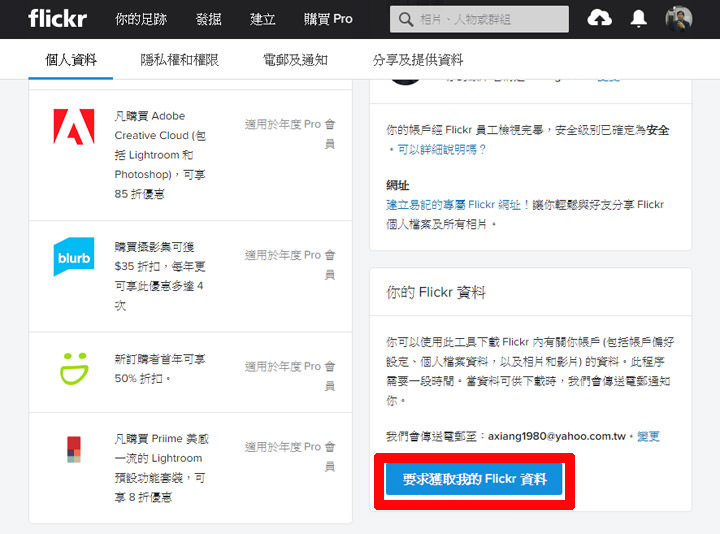Open the 你的足跡 menu
720x534 pixels.
(x=141, y=19)
